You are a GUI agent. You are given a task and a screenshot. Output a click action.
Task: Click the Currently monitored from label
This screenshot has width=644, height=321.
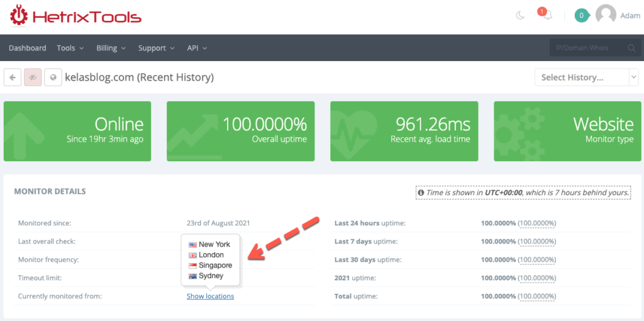(x=60, y=296)
